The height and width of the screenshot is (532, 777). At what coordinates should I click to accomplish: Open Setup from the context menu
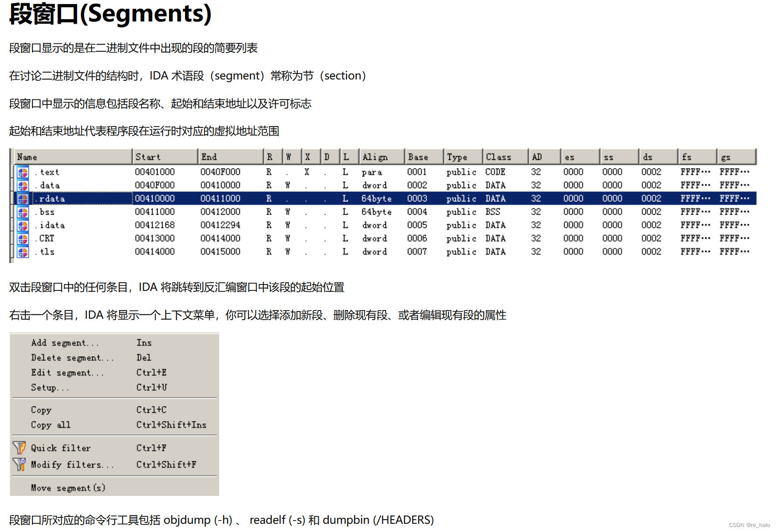(x=50, y=387)
